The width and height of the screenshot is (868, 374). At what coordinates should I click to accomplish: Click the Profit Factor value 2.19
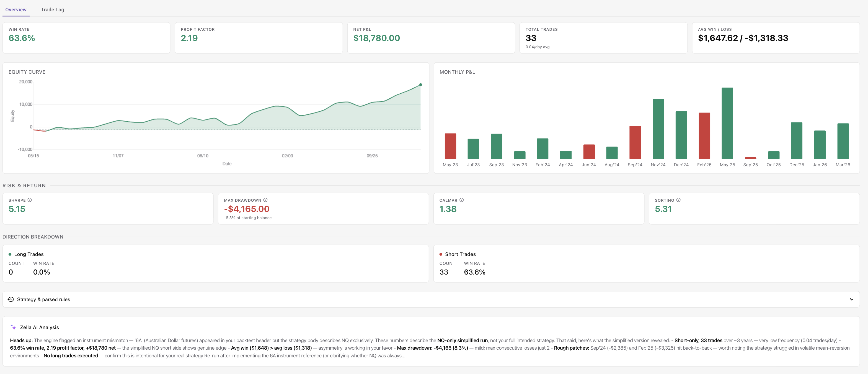pyautogui.click(x=189, y=38)
